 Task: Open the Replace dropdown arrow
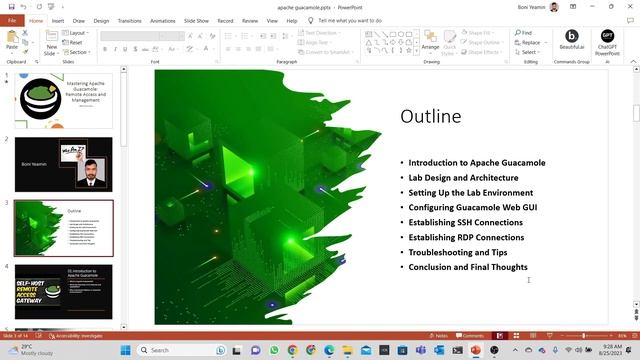click(x=546, y=42)
